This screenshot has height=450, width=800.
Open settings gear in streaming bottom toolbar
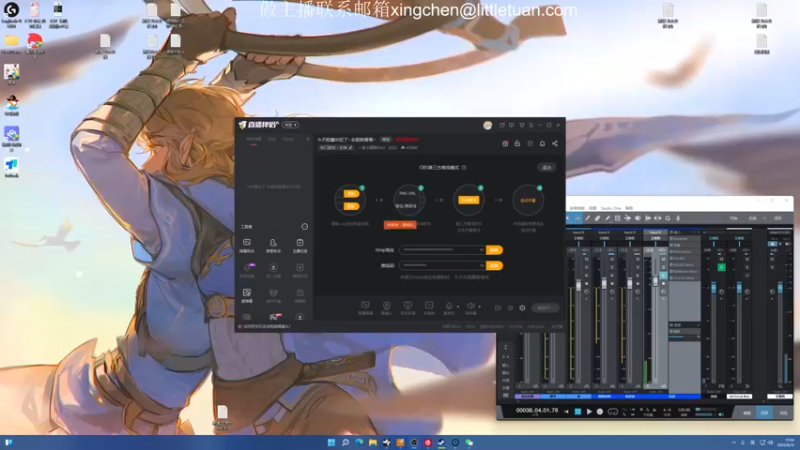point(522,308)
